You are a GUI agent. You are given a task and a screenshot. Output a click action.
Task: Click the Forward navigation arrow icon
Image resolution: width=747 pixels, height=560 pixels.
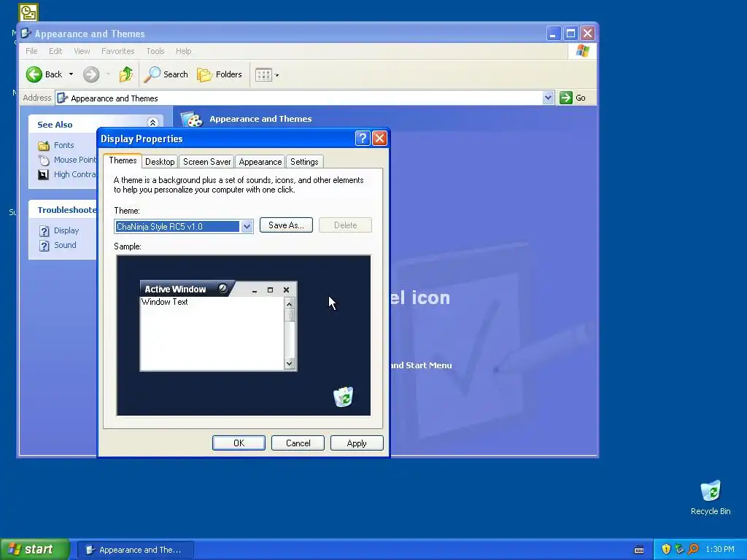coord(91,74)
